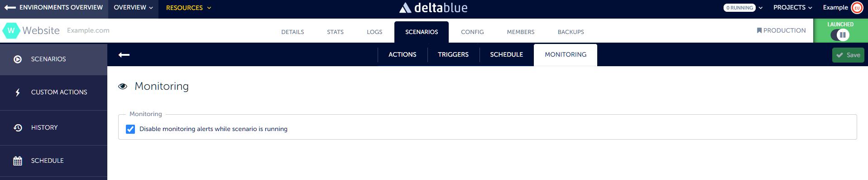Click the Website hexagon W logo
868x180 pixels.
click(x=11, y=31)
